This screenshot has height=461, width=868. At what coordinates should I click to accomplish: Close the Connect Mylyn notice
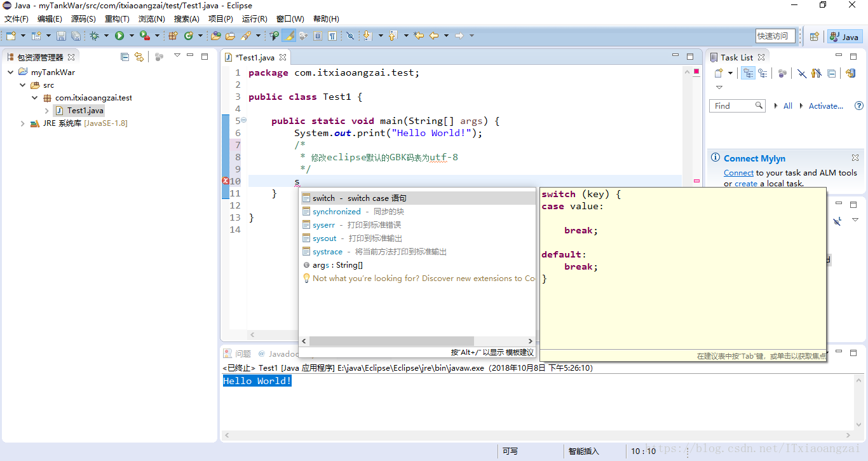point(855,158)
